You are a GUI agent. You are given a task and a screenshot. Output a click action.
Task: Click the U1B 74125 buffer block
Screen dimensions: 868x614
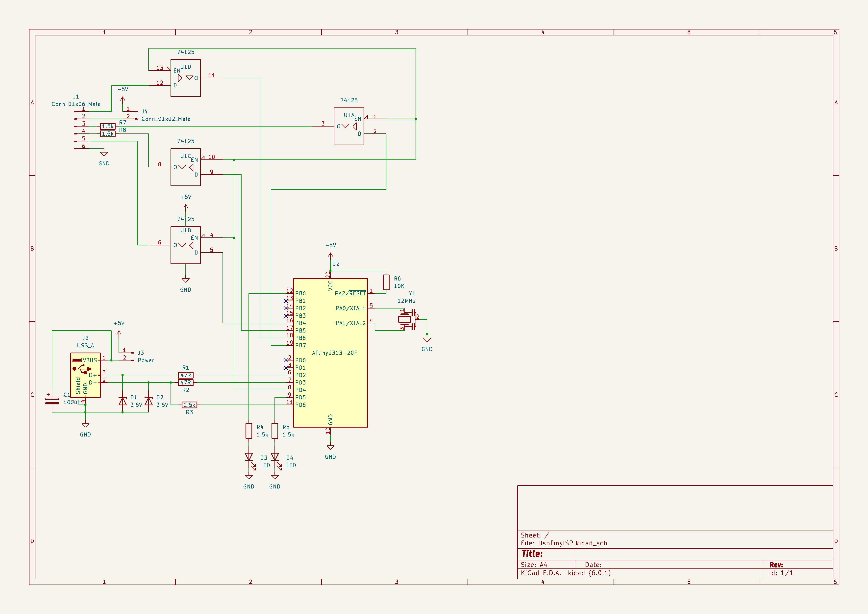(186, 245)
